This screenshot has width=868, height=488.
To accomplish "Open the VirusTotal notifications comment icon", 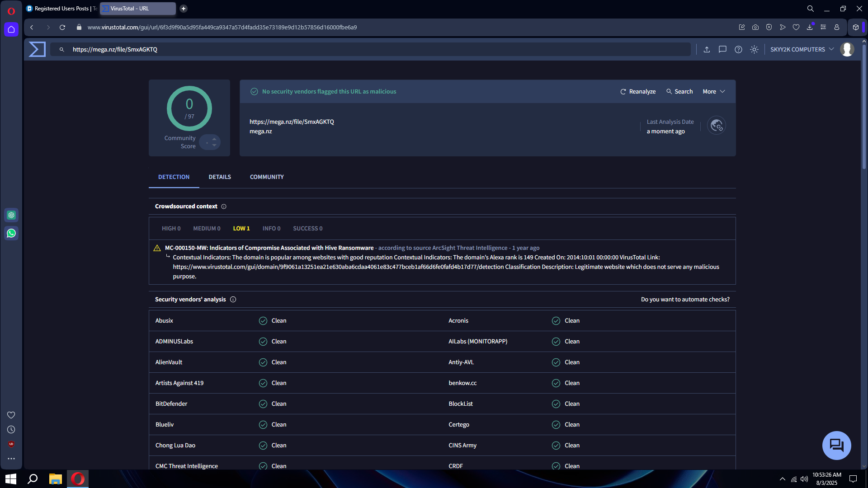I will tap(722, 49).
